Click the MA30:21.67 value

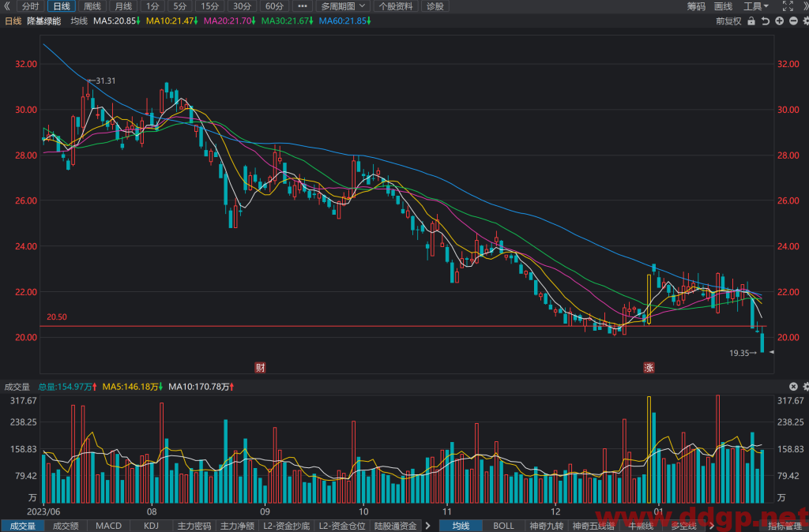[x=288, y=21]
